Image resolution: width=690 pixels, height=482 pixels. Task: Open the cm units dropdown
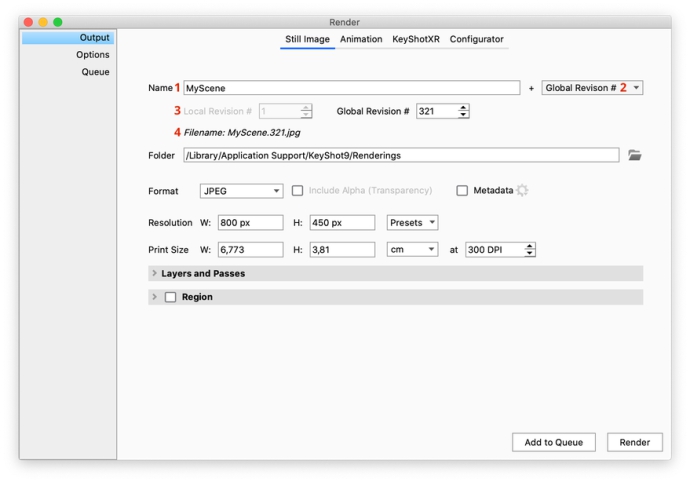point(412,250)
